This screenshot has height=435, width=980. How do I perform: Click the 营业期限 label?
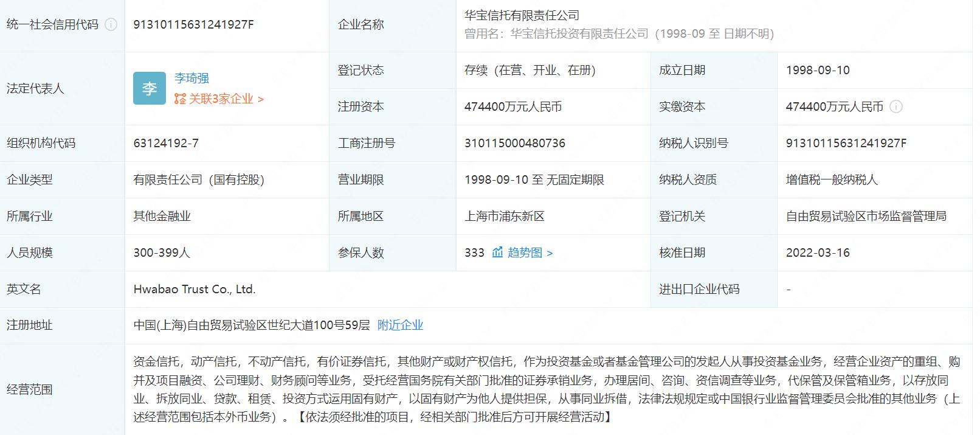tap(361, 179)
